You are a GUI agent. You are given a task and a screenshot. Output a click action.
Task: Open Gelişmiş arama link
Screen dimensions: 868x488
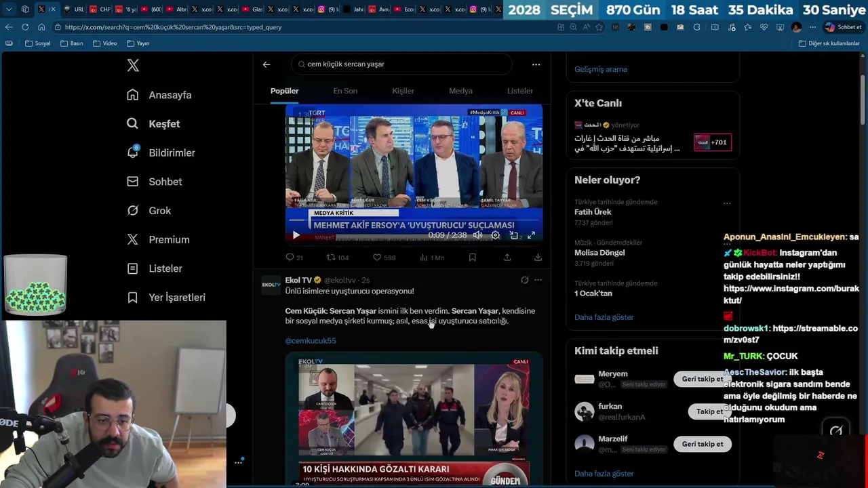[x=601, y=69]
